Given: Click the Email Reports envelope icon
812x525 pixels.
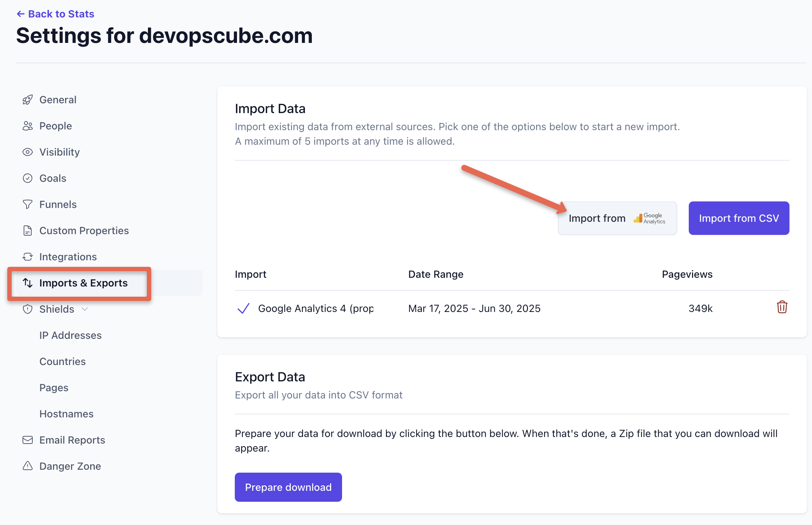Looking at the screenshot, I should pyautogui.click(x=27, y=440).
